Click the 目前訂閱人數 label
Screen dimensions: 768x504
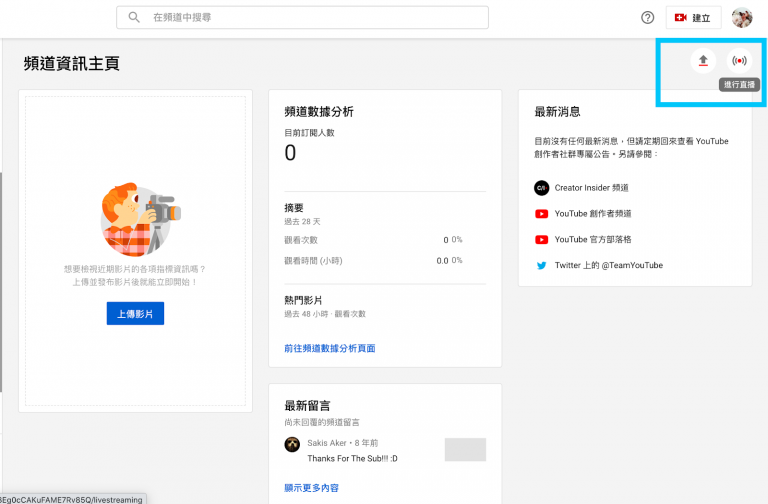click(x=309, y=133)
